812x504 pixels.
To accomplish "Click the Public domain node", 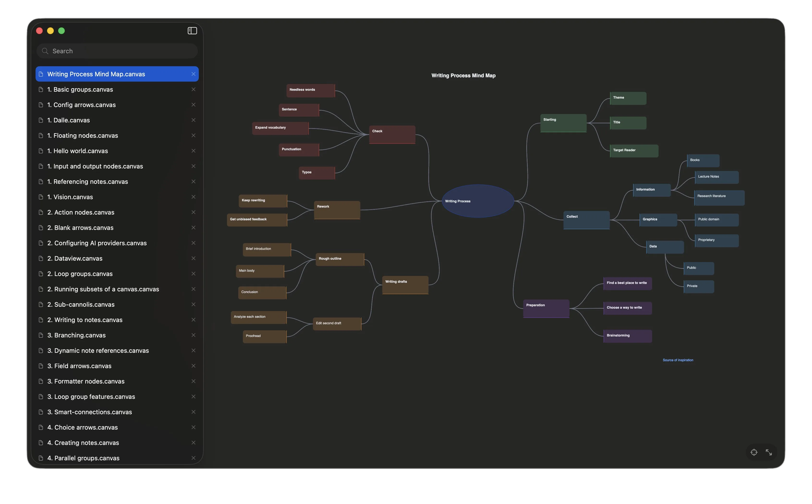I will coord(717,220).
